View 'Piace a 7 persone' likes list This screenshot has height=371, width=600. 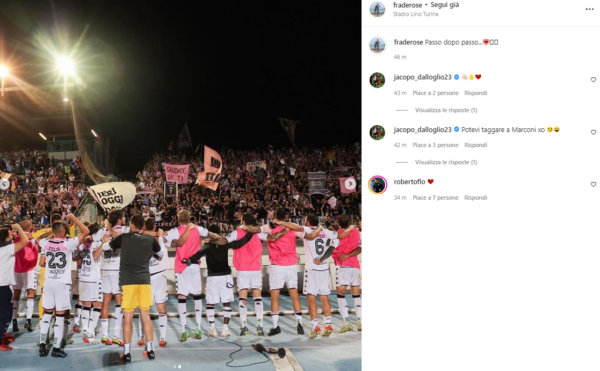pyautogui.click(x=435, y=198)
